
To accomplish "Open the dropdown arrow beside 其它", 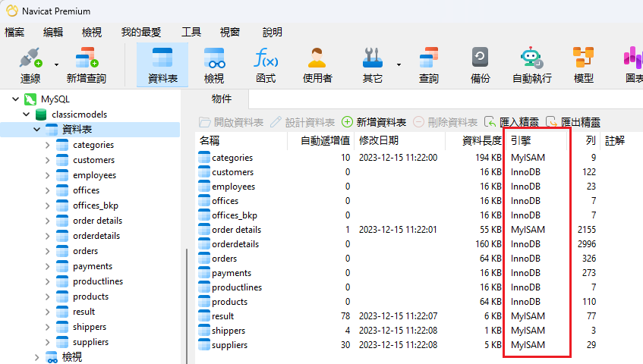I will point(399,64).
